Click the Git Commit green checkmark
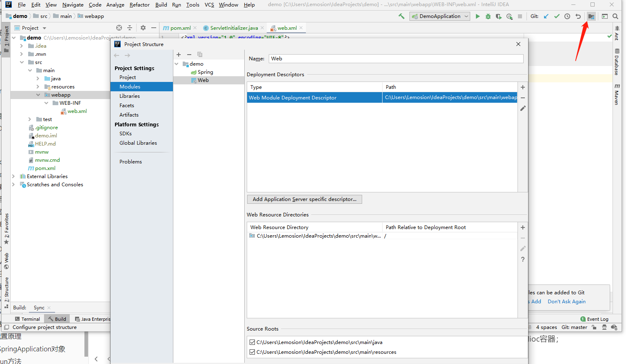 click(x=557, y=16)
